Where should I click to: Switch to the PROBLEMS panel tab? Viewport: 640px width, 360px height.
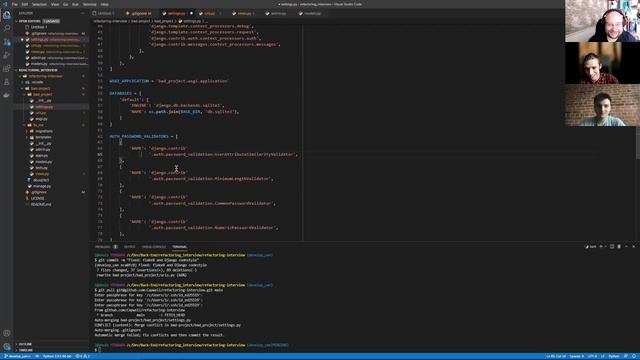point(106,247)
